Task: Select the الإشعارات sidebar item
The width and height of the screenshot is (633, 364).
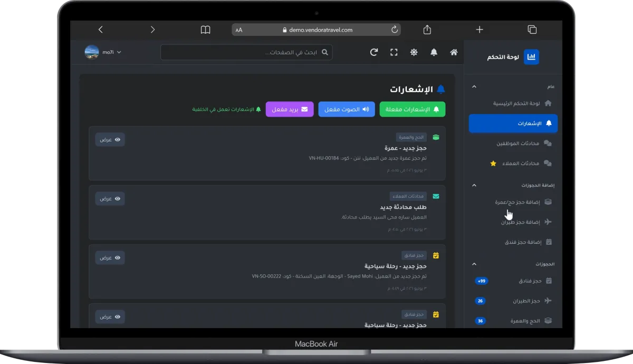Action: 513,123
